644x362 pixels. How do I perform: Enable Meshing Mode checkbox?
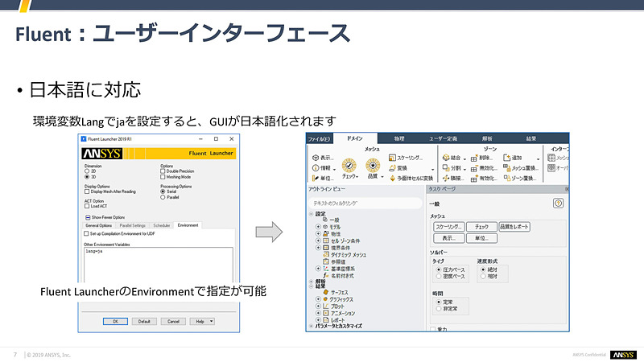tap(163, 177)
